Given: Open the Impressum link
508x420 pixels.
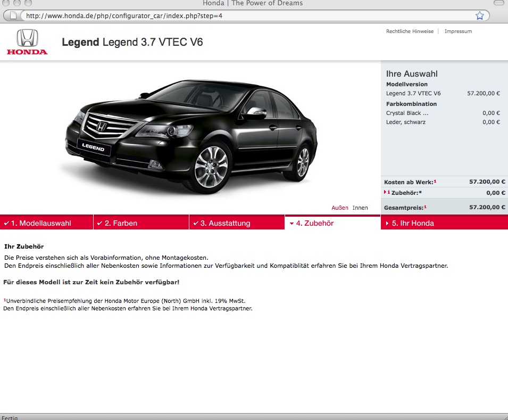Looking at the screenshot, I should [458, 31].
